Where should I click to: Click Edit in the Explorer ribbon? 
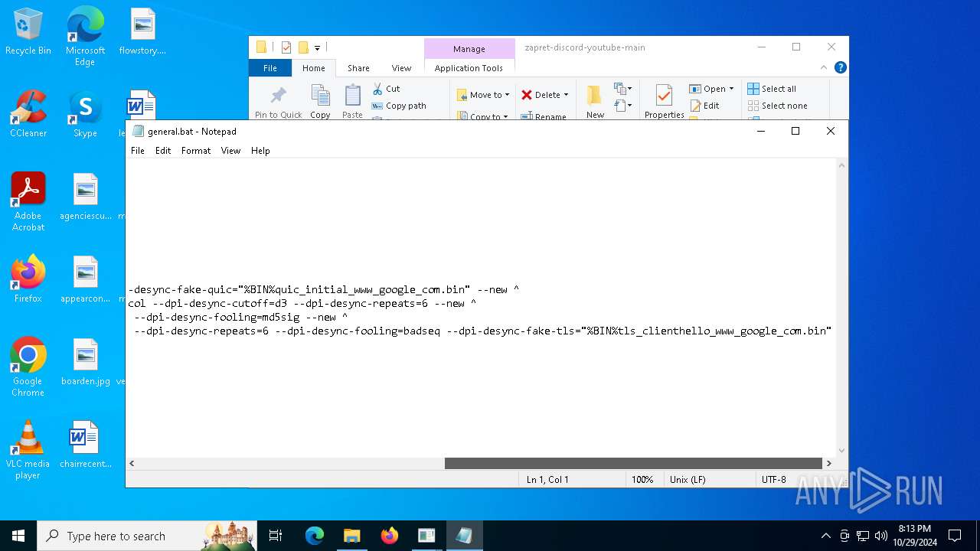704,106
